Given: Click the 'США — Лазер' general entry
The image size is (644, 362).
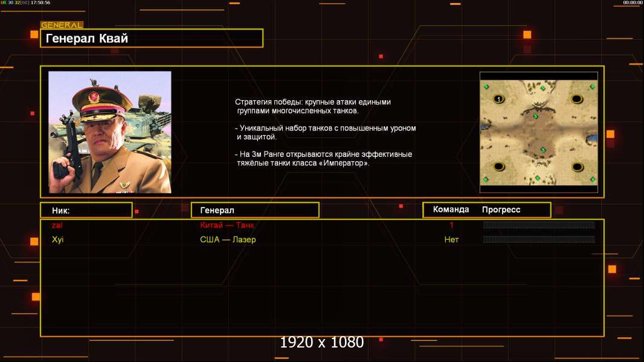Looking at the screenshot, I should (228, 240).
